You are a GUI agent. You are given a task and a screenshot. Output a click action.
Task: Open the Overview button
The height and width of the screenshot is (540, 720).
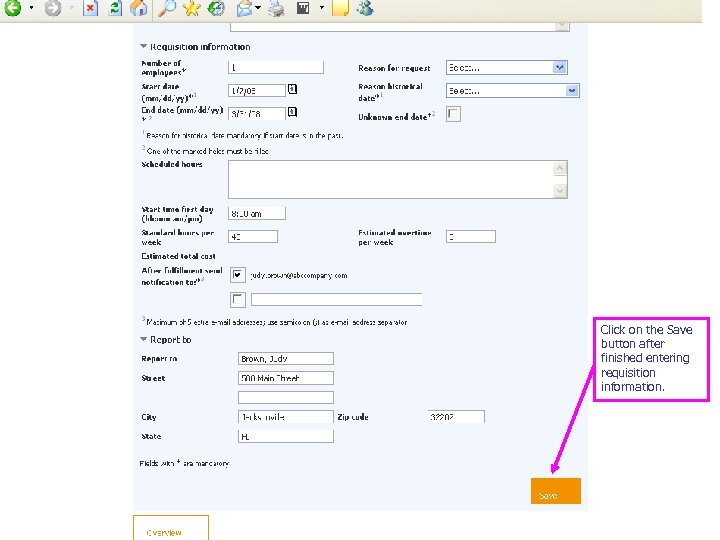171,528
